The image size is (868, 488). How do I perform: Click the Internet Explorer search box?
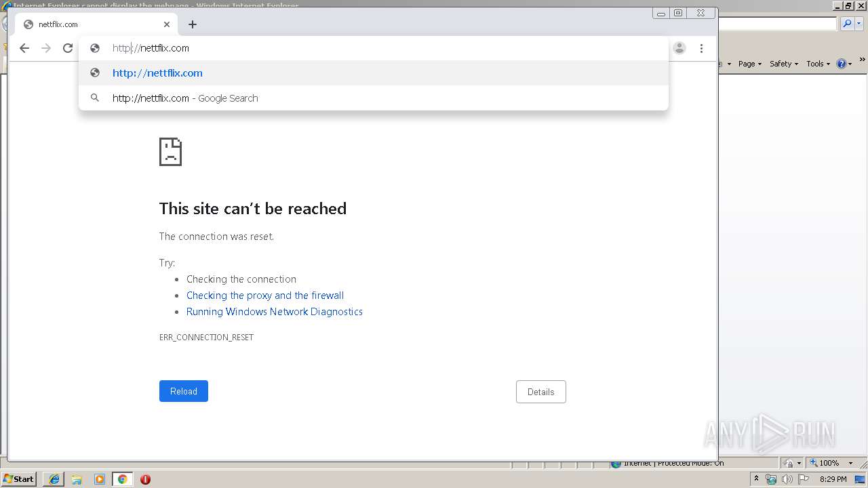coord(778,24)
